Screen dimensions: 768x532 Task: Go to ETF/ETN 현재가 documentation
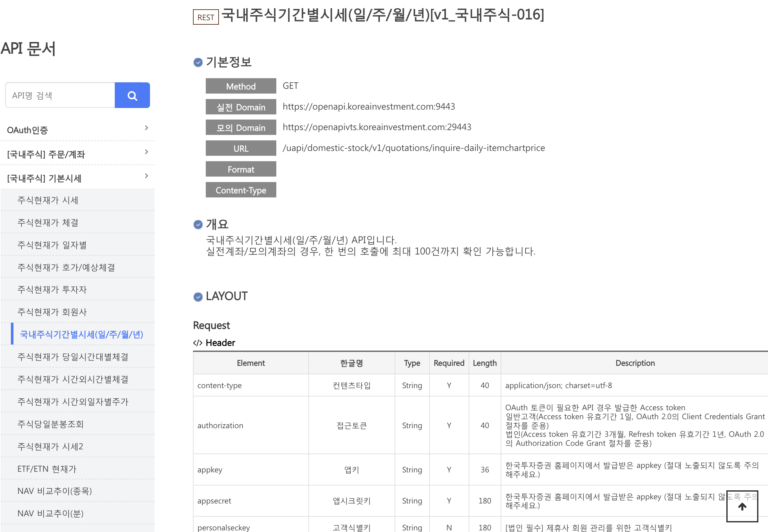tap(47, 469)
